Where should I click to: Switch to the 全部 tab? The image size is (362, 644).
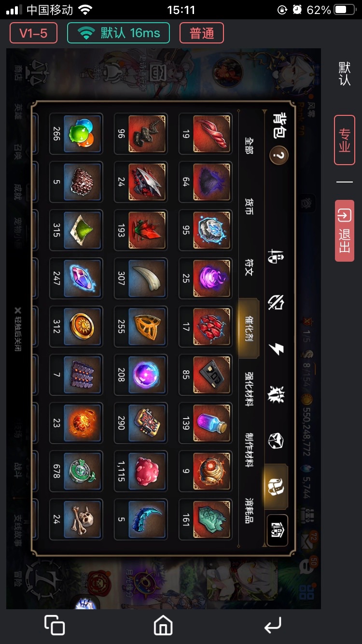click(x=249, y=145)
